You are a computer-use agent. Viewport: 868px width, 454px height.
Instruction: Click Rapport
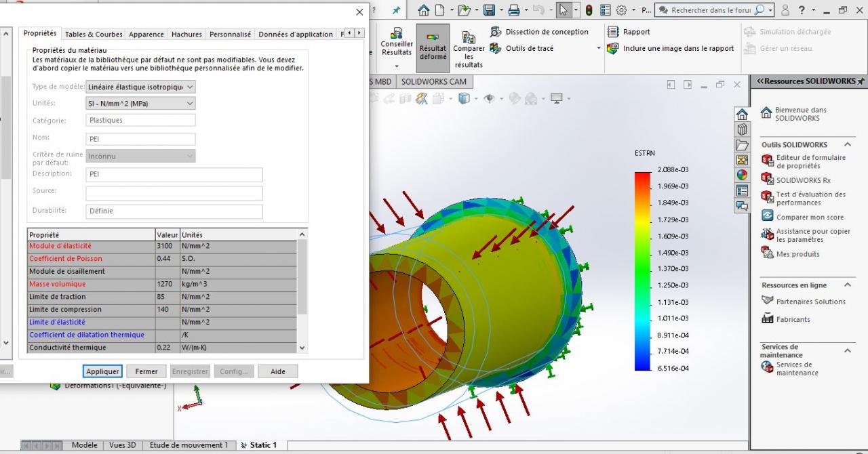pos(629,32)
